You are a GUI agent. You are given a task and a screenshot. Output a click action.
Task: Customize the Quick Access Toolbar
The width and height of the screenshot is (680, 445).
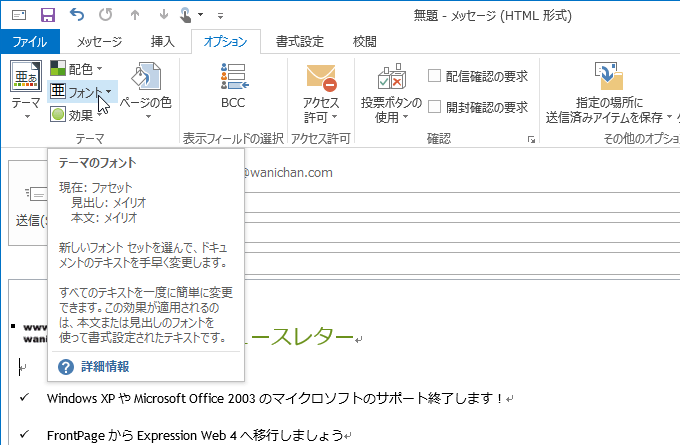[x=220, y=16]
